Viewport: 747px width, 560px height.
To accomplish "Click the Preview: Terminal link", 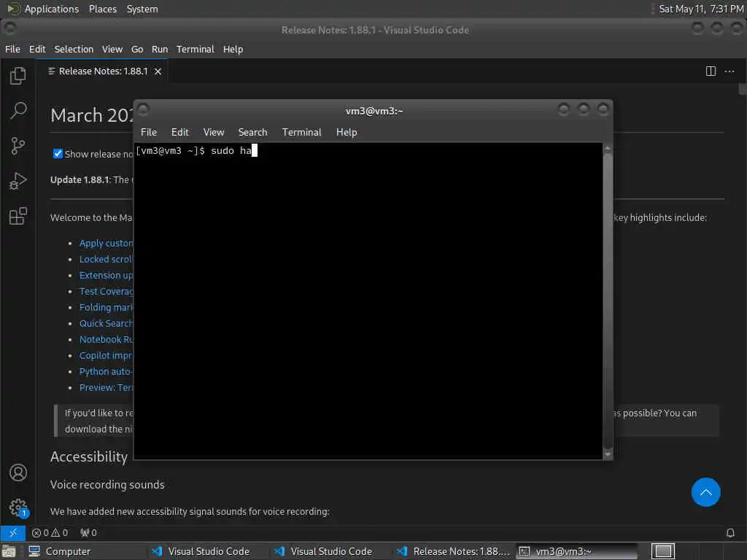I will point(106,388).
